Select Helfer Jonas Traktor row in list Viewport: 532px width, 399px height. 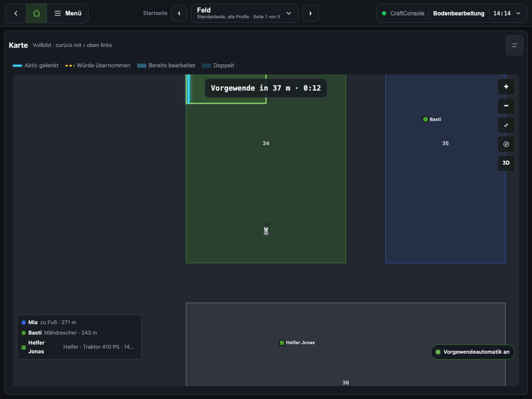[x=79, y=347]
